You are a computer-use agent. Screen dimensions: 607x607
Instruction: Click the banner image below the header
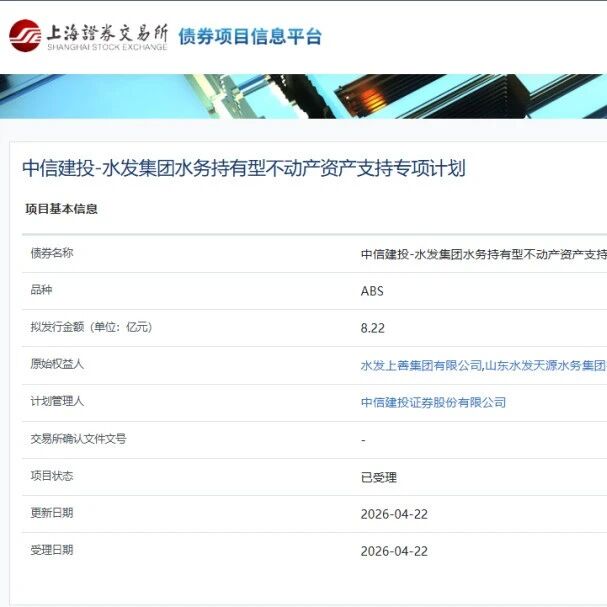click(x=304, y=96)
